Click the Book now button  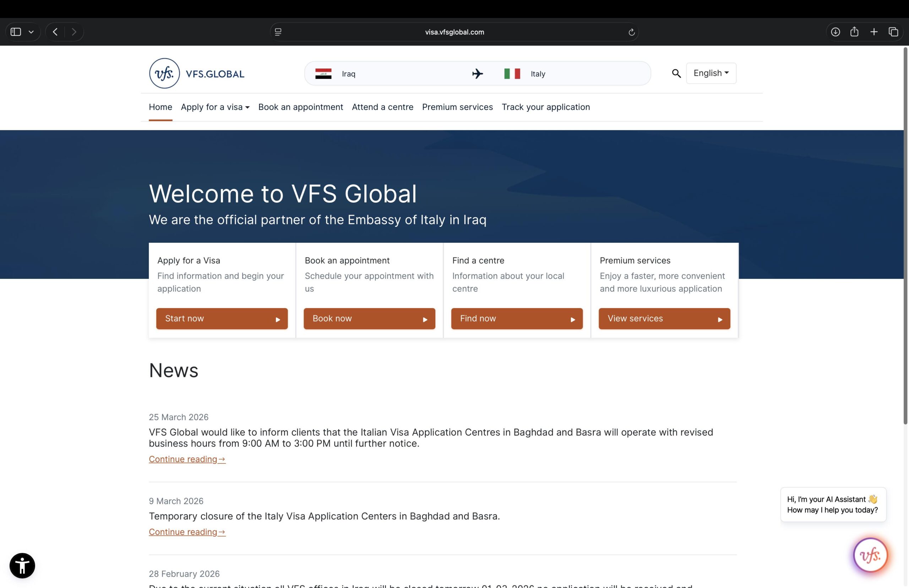369,318
